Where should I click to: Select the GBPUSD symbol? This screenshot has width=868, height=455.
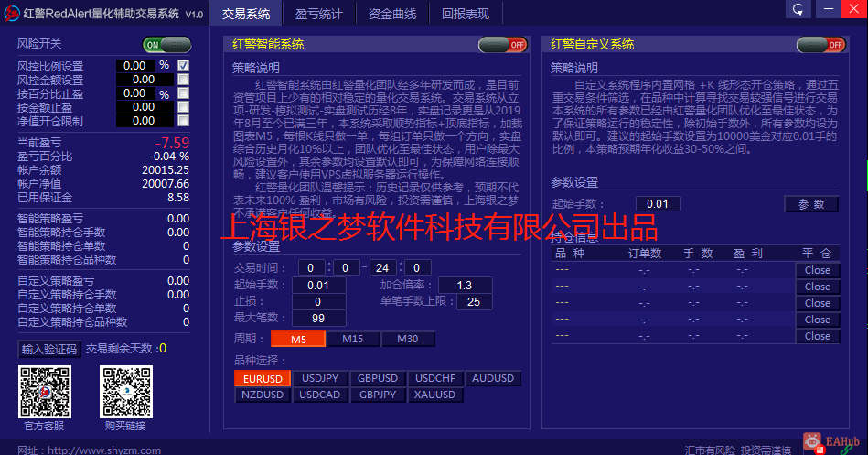378,378
